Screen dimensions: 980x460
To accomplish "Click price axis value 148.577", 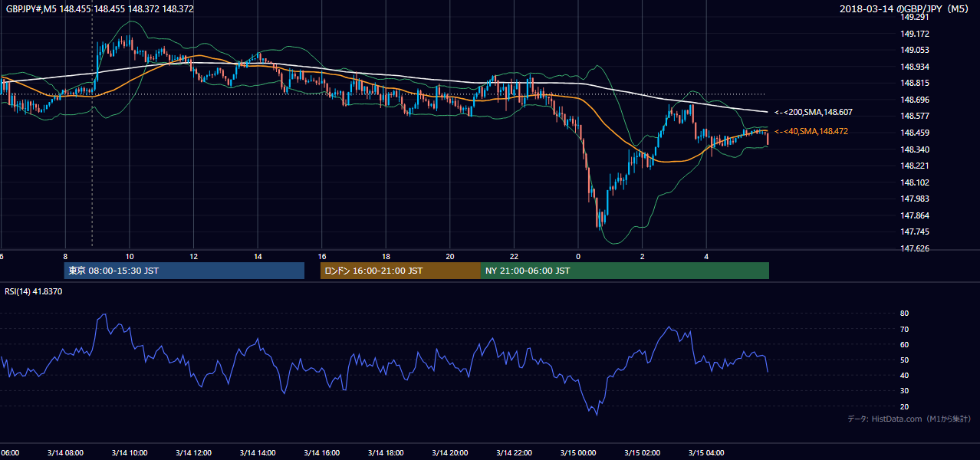I will click(x=914, y=116).
